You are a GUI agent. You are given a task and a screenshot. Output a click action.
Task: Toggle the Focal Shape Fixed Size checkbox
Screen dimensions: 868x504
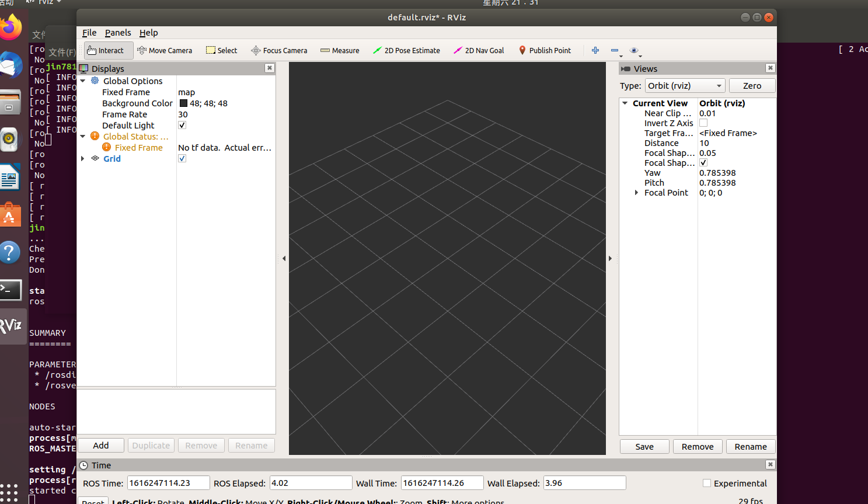click(703, 162)
